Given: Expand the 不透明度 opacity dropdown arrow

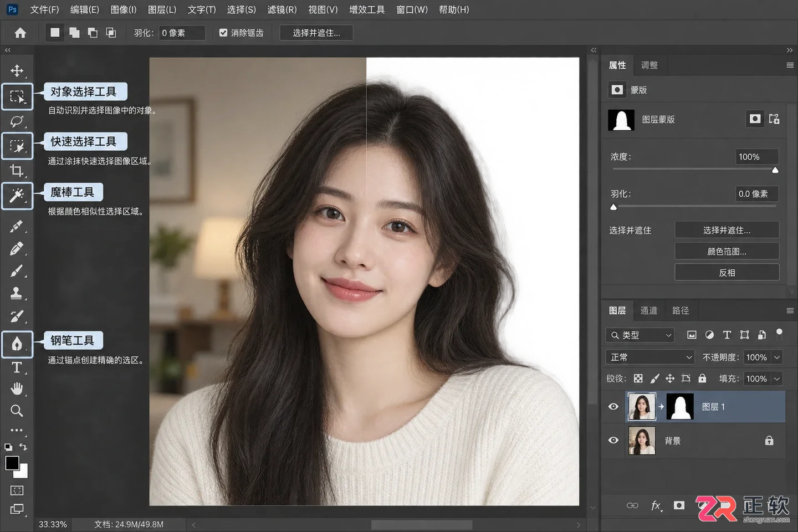Looking at the screenshot, I should point(777,357).
